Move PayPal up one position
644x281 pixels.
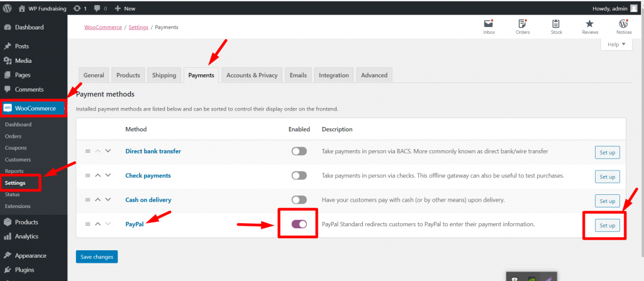pyautogui.click(x=97, y=224)
